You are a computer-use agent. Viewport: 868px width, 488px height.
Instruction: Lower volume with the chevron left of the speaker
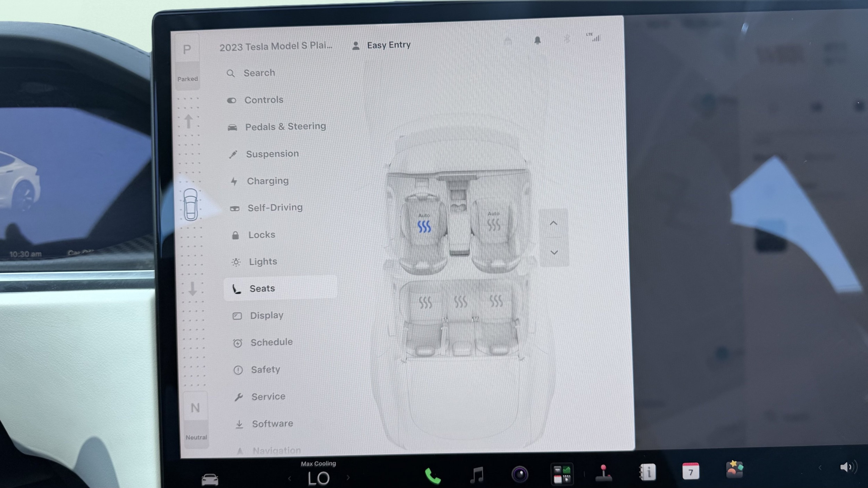coord(820,468)
